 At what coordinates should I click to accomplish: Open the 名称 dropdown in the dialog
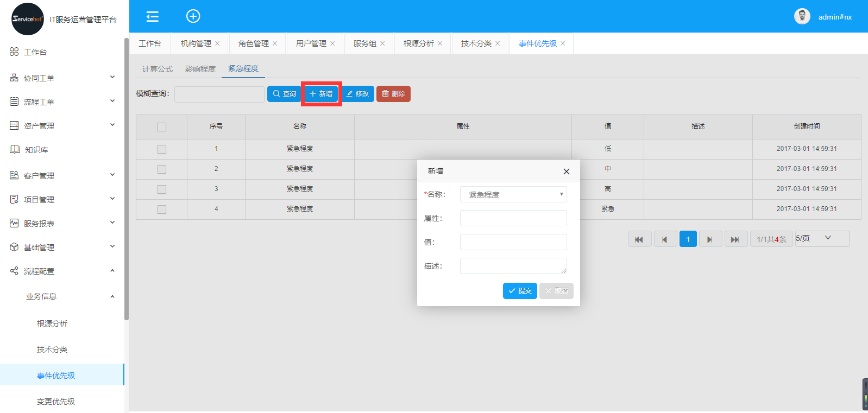[x=513, y=194]
